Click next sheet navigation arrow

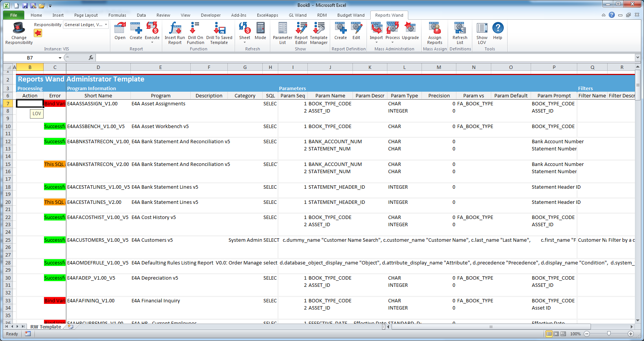coord(17,327)
